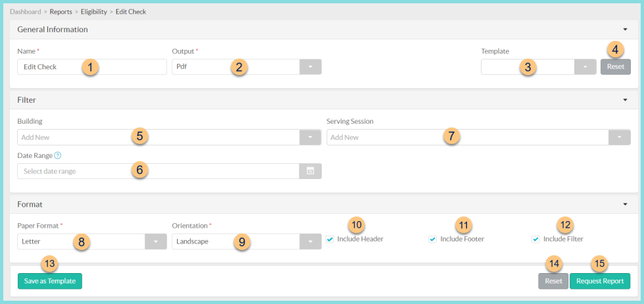
Task: Collapse the Filter section
Action: point(625,100)
